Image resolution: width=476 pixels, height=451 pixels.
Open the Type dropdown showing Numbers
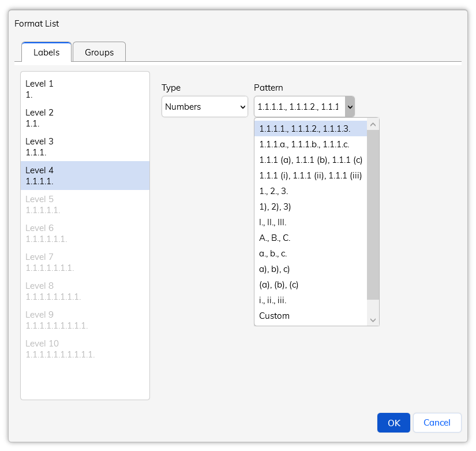(x=205, y=107)
